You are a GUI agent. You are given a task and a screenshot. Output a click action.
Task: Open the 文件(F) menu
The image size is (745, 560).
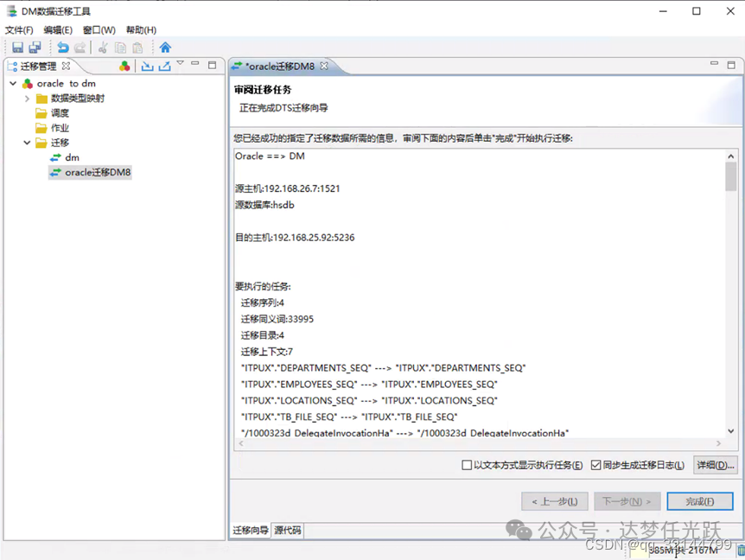pyautogui.click(x=19, y=30)
